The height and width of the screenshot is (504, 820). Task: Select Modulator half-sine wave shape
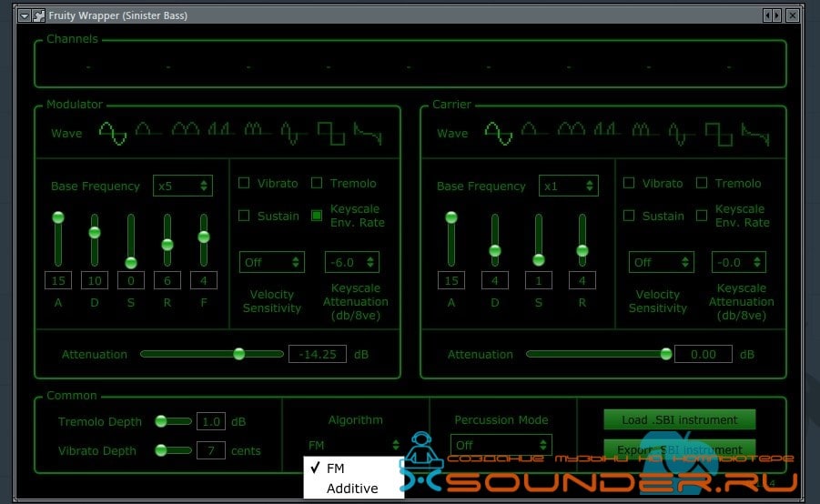pyautogui.click(x=148, y=129)
